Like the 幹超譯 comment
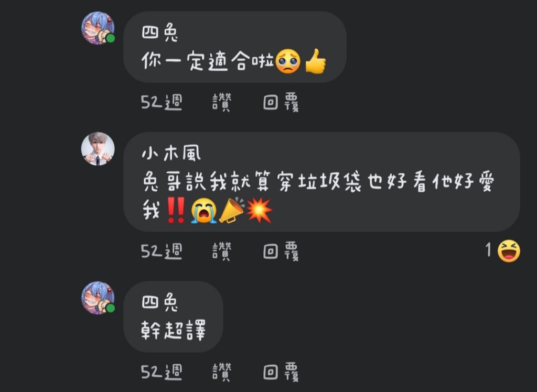This screenshot has width=537, height=392. 222,372
